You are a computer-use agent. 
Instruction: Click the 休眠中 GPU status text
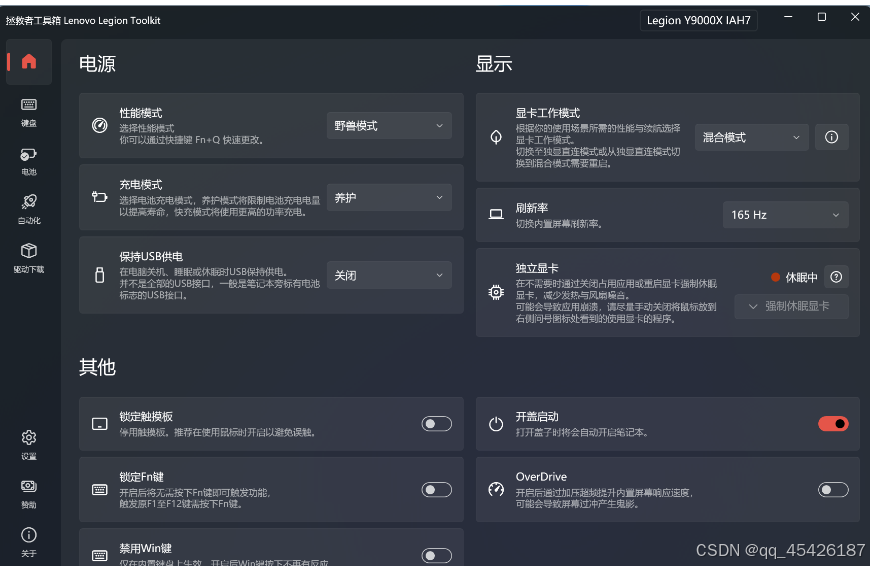tap(801, 277)
